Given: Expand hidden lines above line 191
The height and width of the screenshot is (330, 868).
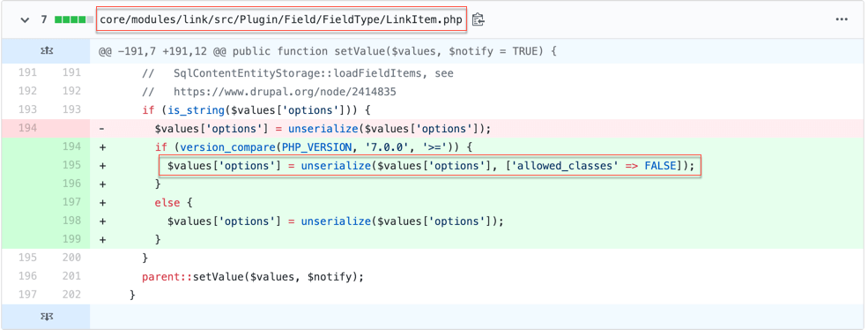Looking at the screenshot, I should 46,51.
